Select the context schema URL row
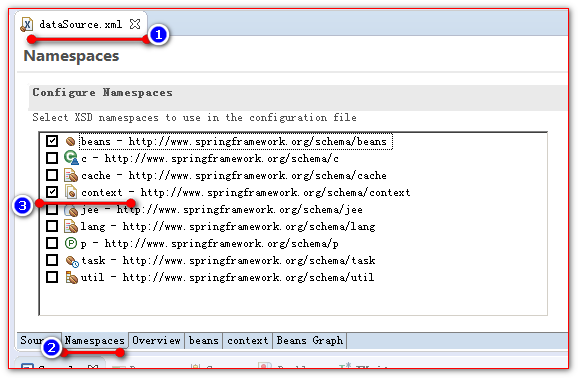578x378 pixels. 246,193
